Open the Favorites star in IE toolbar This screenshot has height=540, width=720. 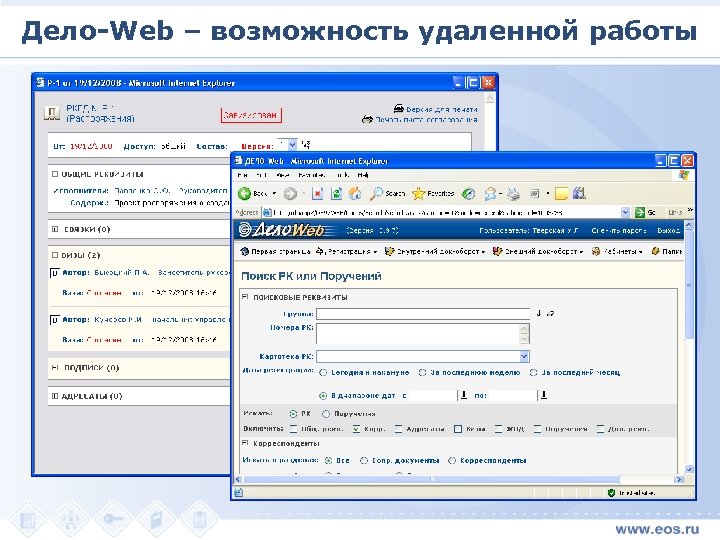click(418, 194)
